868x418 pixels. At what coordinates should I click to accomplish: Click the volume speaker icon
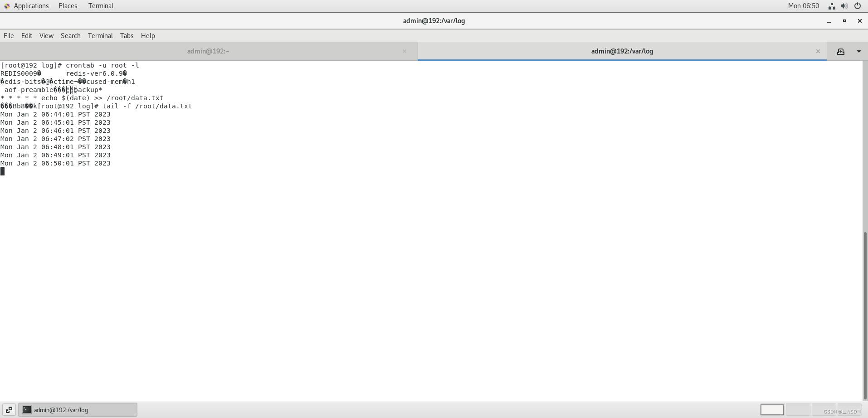point(844,6)
